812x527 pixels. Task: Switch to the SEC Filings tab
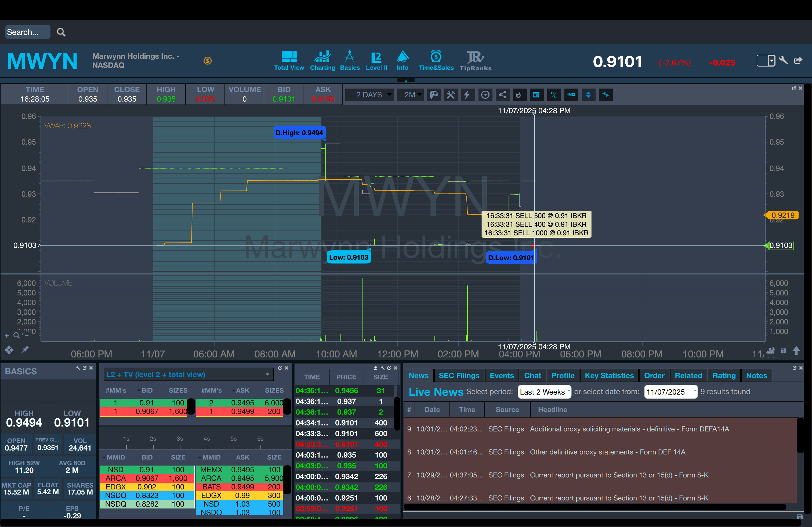(x=459, y=375)
